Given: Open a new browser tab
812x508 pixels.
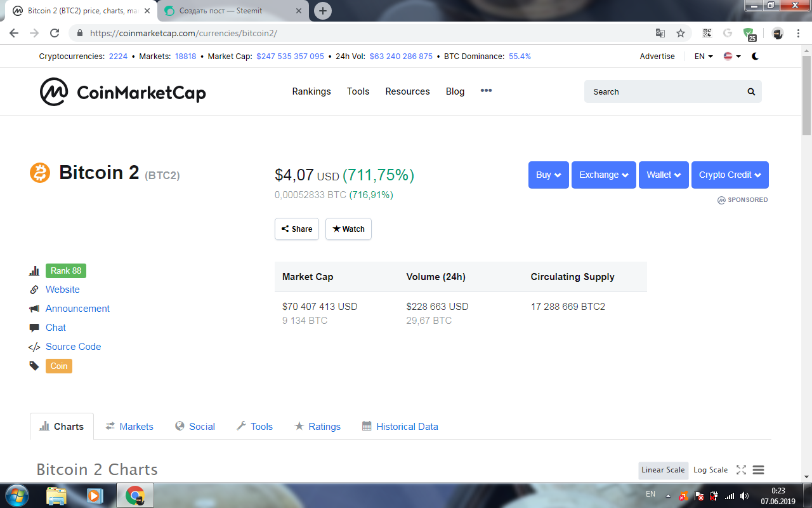Looking at the screenshot, I should click(323, 11).
